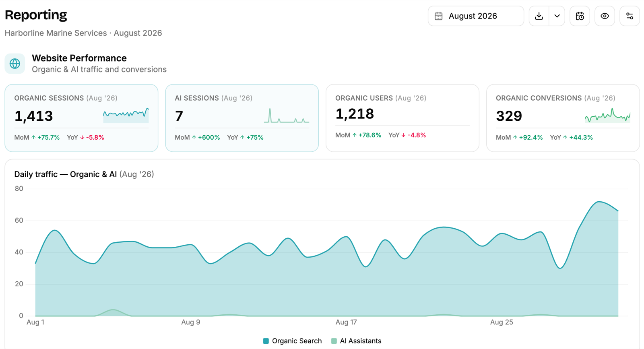Click the 329 organic conversions value

pos(509,116)
